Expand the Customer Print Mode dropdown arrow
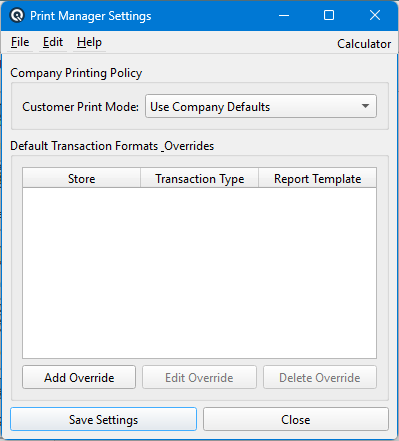Viewport: 399px width, 441px height. [365, 106]
